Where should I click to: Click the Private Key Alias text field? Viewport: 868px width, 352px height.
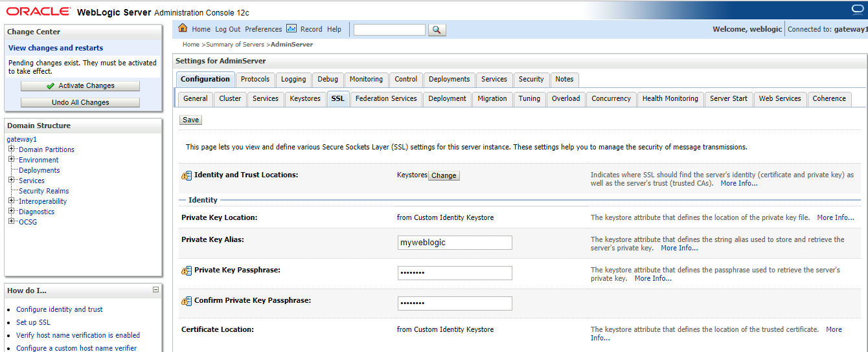click(455, 243)
